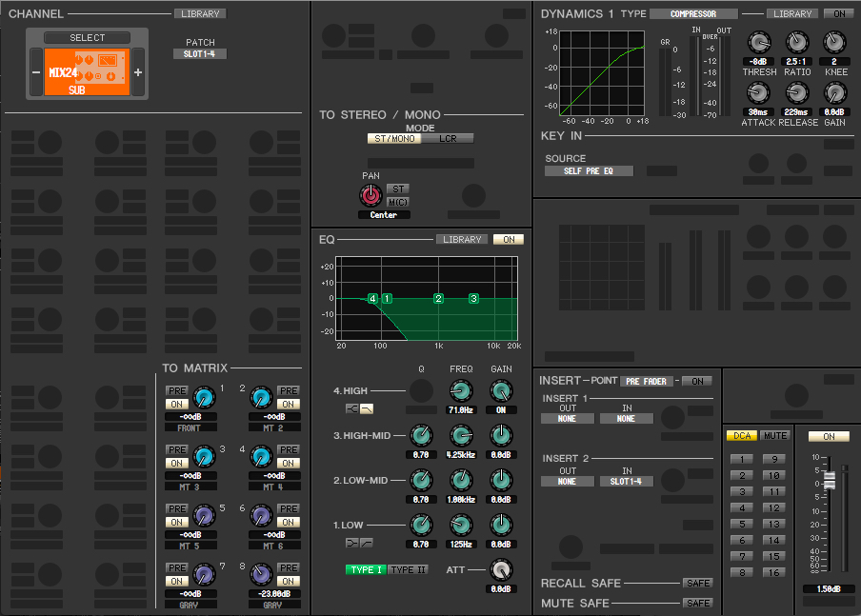Image resolution: width=861 pixels, height=616 pixels.
Task: Click the EQ ATT knob
Action: [501, 570]
